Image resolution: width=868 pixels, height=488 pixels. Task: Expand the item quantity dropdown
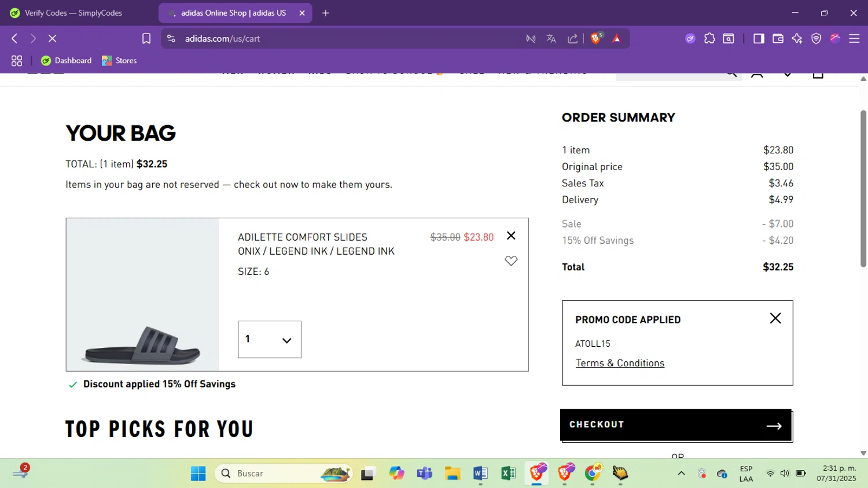(270, 339)
